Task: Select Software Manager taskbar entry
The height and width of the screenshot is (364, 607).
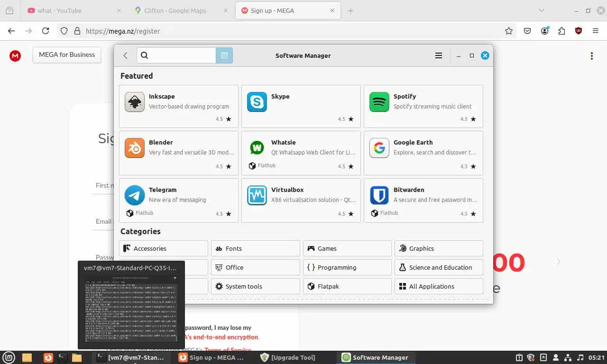Action: coord(376,357)
